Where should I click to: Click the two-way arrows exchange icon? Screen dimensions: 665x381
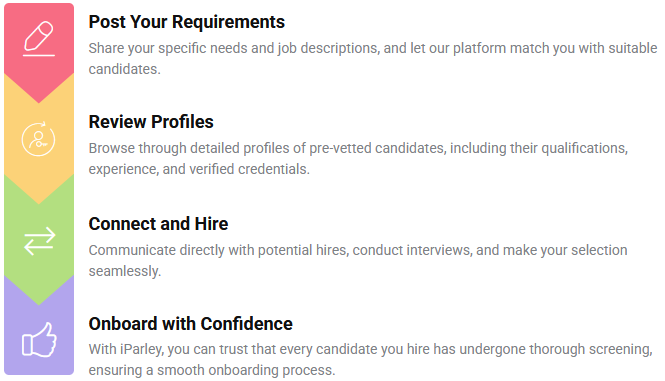point(39,241)
